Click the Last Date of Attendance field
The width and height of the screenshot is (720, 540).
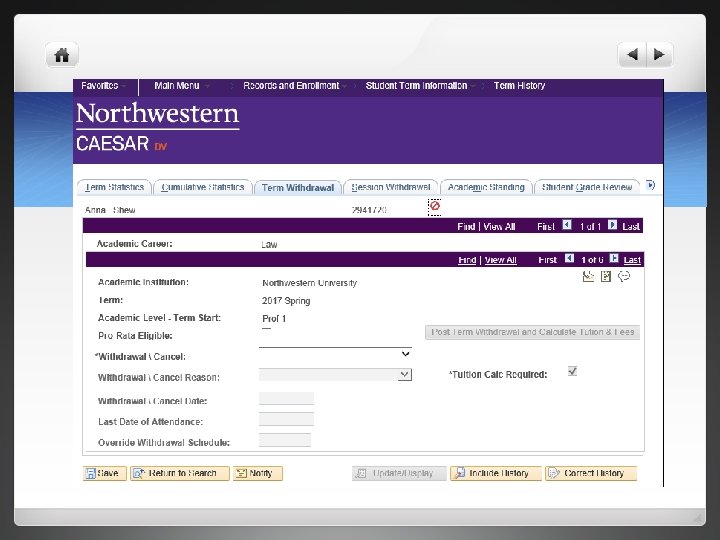287,419
